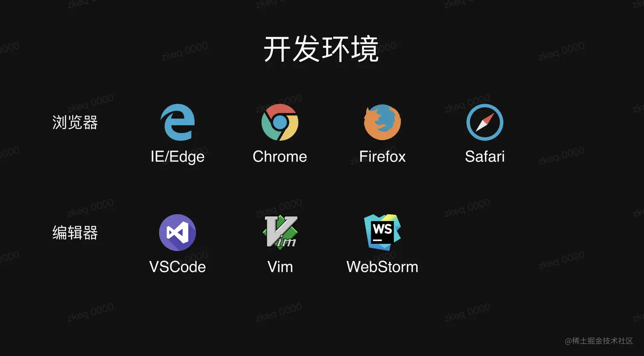Click the IE/Edge text label
The image size is (644, 356).
pyautogui.click(x=178, y=157)
